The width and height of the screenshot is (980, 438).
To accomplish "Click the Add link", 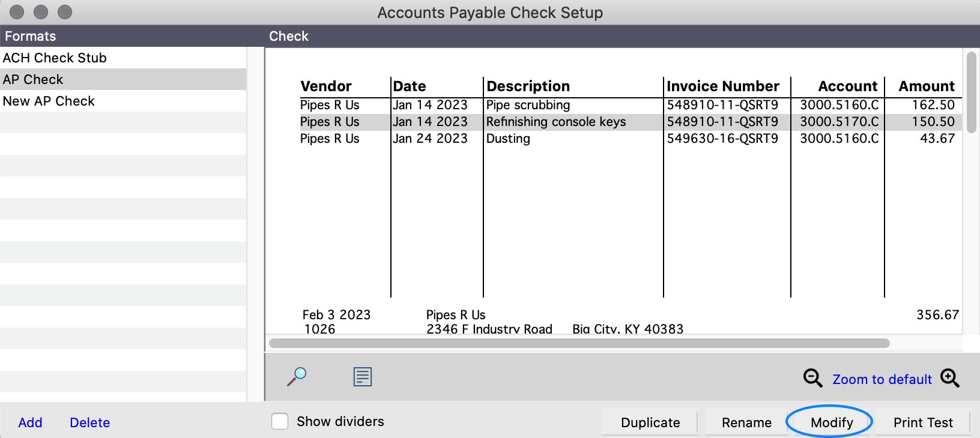I will pyautogui.click(x=30, y=422).
